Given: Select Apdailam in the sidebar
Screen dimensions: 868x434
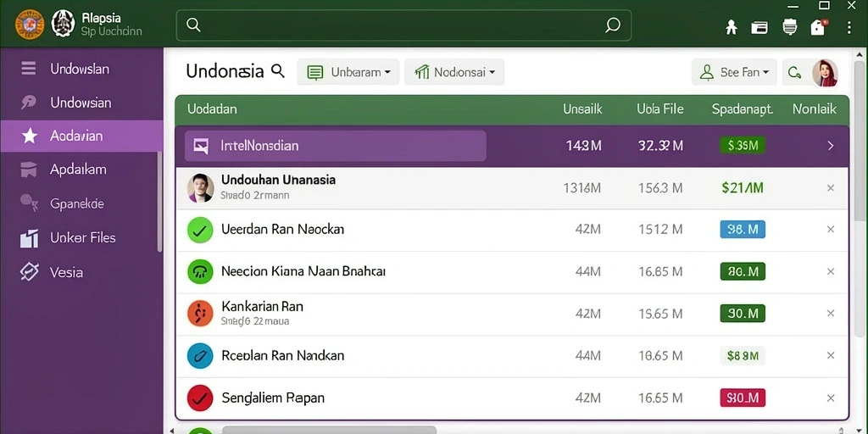Looking at the screenshot, I should [x=81, y=170].
